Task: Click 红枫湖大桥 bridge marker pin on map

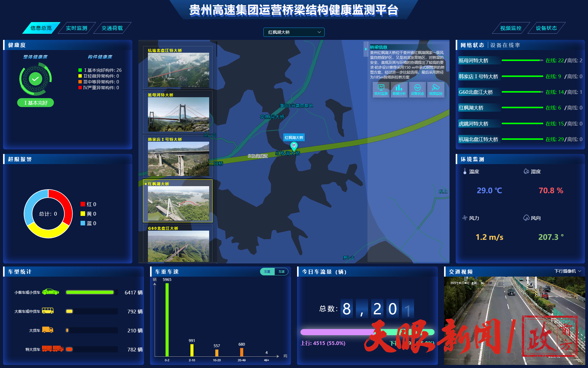Action: [x=294, y=146]
